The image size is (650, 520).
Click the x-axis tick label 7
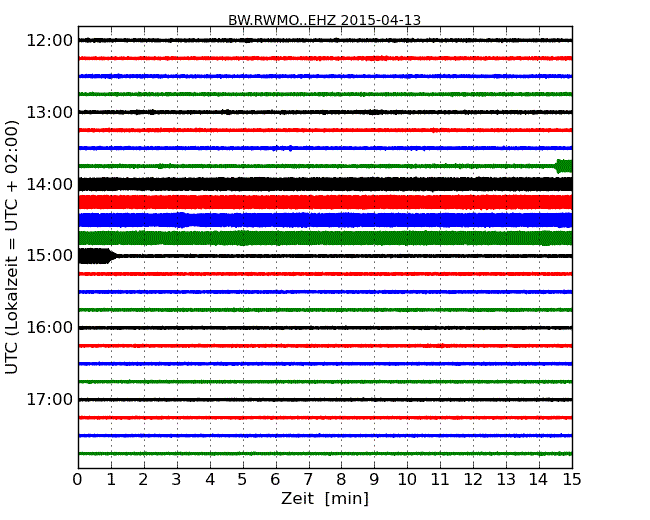[308, 480]
